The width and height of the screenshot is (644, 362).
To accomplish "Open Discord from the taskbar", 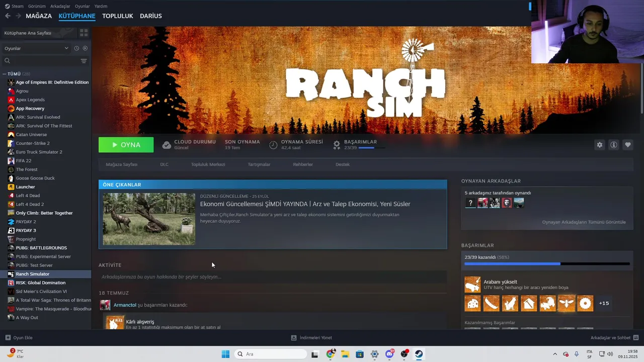I will (x=389, y=354).
